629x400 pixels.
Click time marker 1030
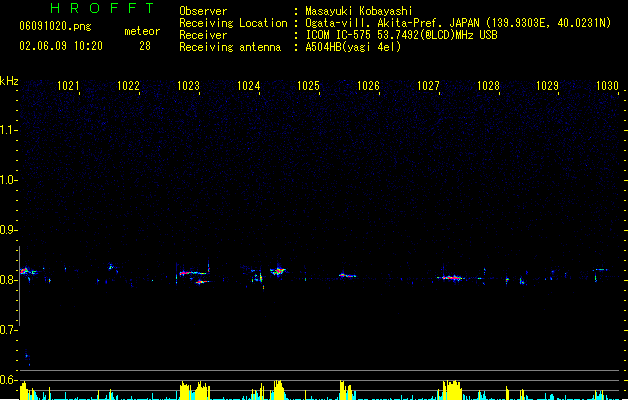point(607,86)
